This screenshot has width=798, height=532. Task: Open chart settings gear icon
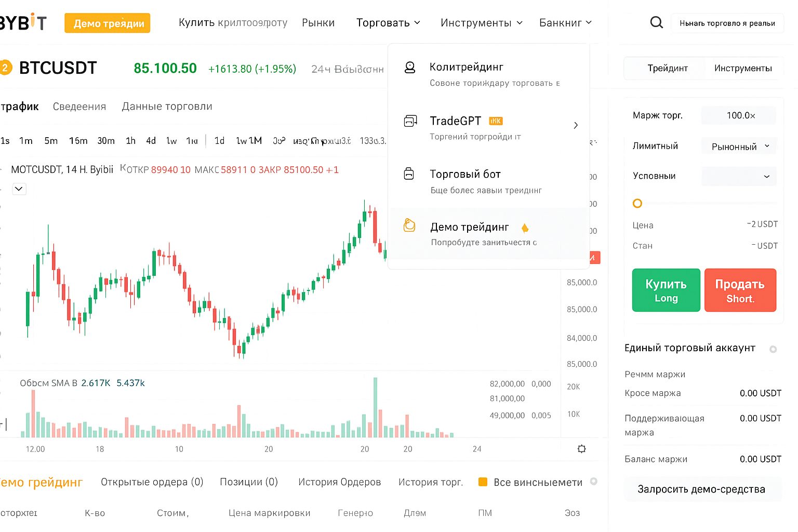(x=581, y=449)
